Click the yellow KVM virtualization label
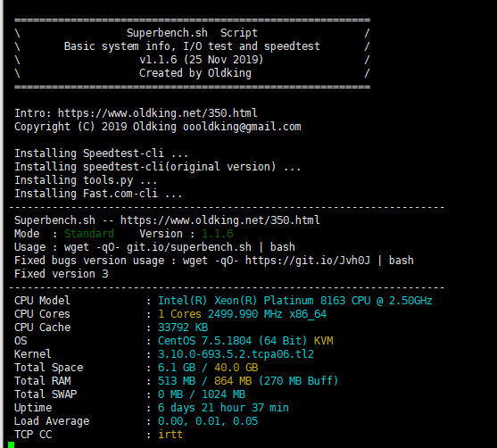Image resolution: width=497 pixels, height=448 pixels. [323, 341]
